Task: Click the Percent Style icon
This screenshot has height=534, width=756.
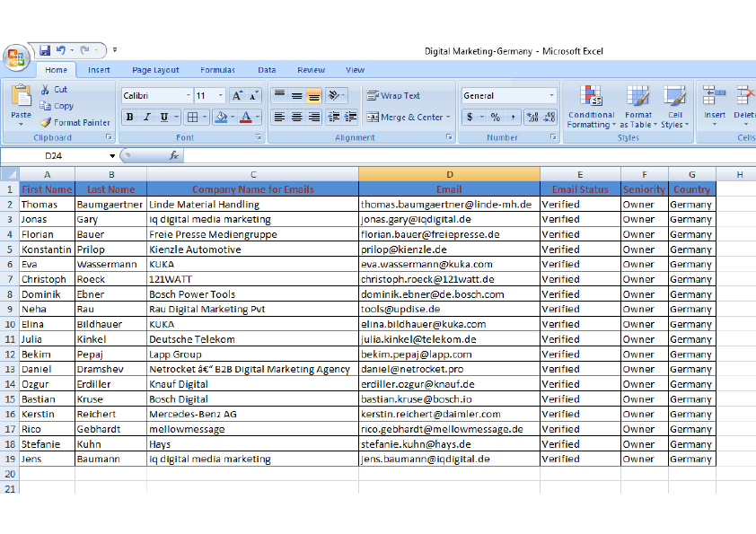Action: [x=493, y=116]
